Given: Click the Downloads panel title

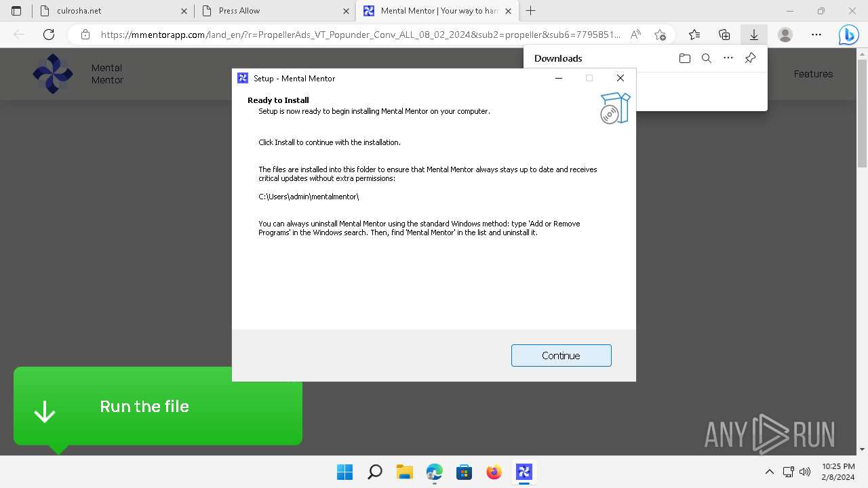Looking at the screenshot, I should point(558,58).
